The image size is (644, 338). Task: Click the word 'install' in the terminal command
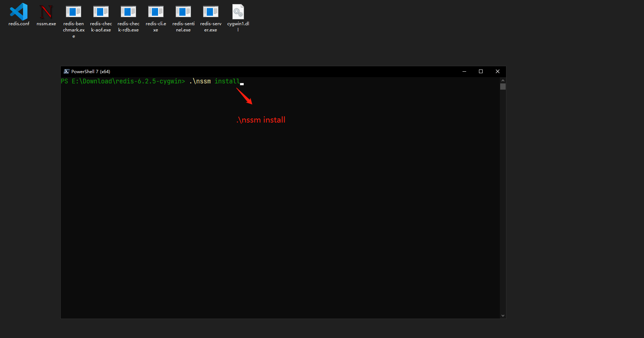(x=227, y=81)
